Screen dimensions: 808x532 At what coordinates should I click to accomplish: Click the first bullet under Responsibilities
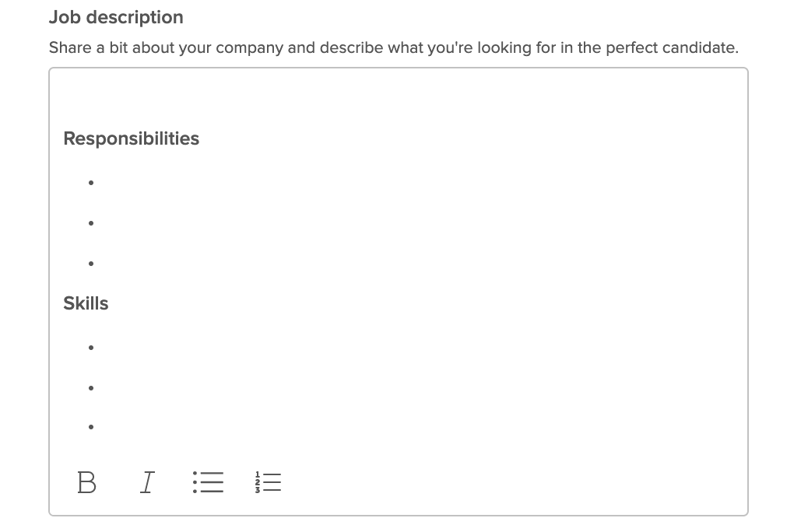pyautogui.click(x=413, y=183)
